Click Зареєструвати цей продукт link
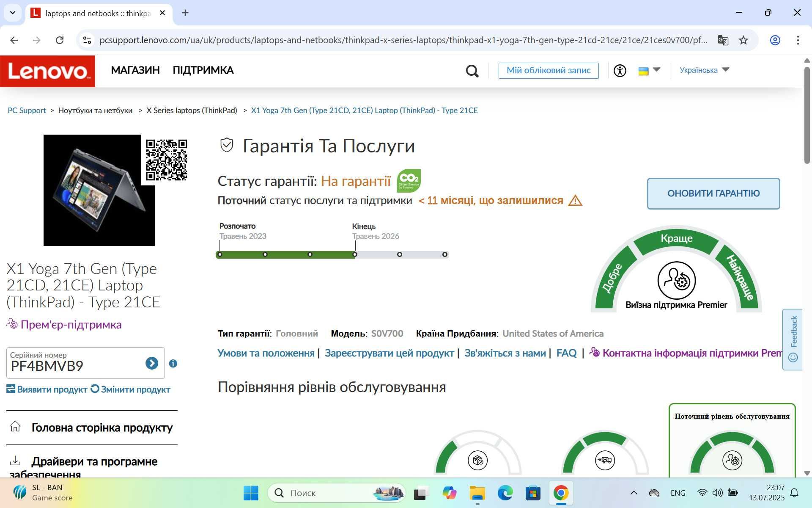This screenshot has height=508, width=812. pyautogui.click(x=389, y=353)
